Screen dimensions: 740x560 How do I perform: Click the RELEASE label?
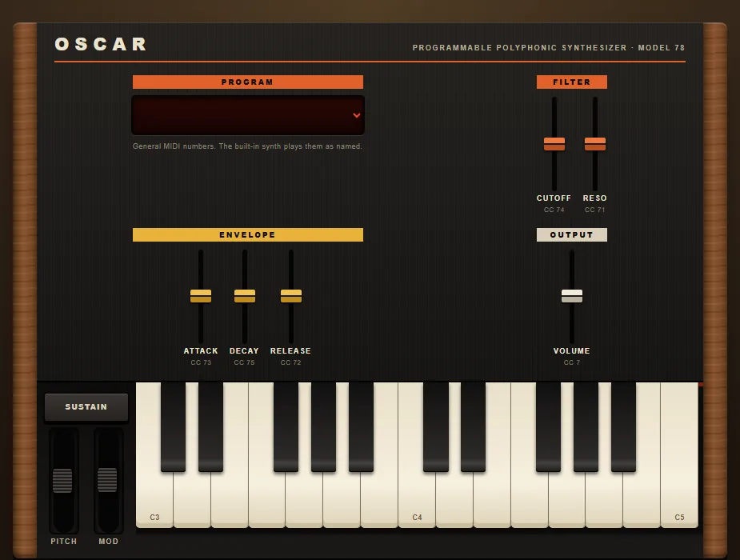[290, 351]
